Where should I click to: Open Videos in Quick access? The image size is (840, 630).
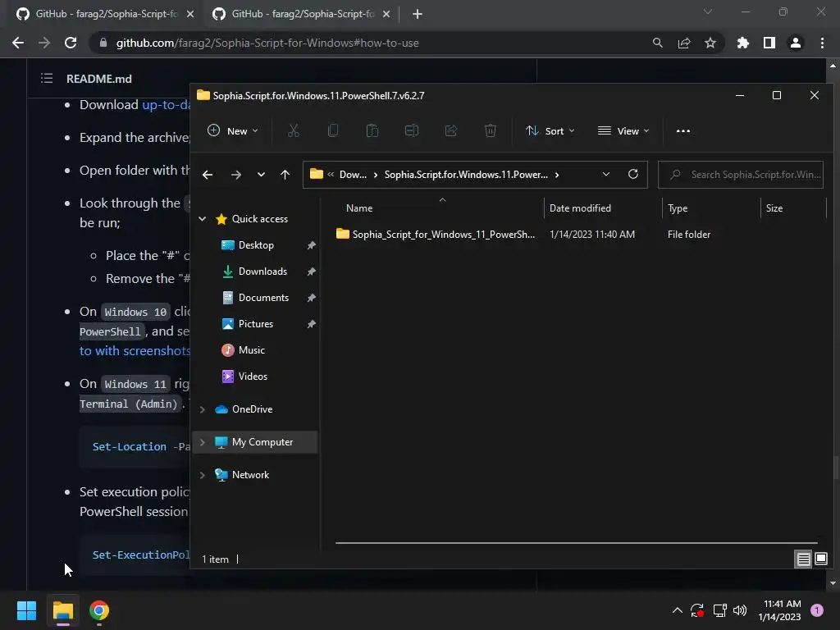[253, 377]
